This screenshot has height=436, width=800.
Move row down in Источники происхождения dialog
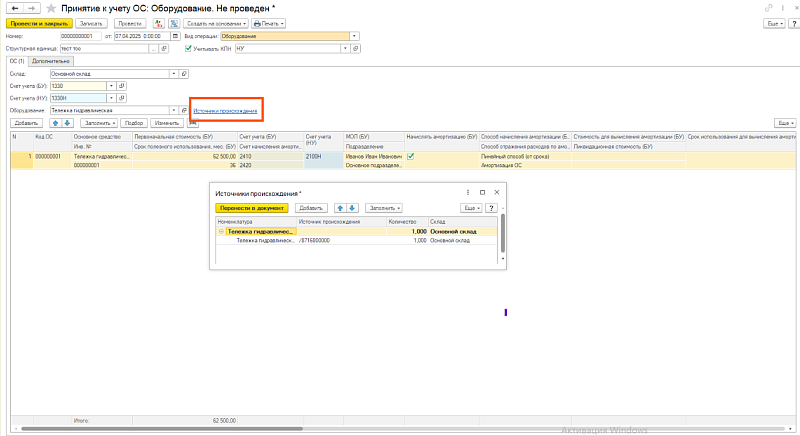click(x=351, y=207)
